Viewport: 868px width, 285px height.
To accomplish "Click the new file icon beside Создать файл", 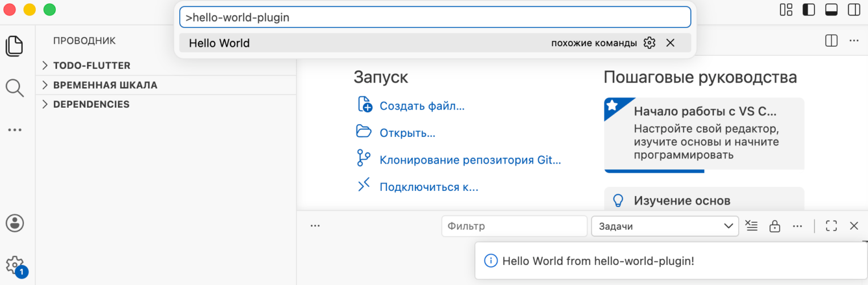I will tap(364, 104).
